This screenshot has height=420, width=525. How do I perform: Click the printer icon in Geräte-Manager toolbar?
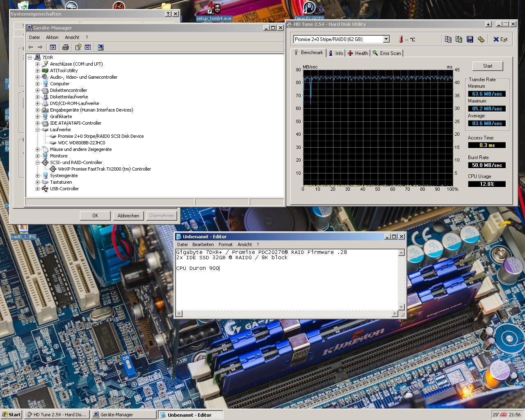(x=65, y=47)
